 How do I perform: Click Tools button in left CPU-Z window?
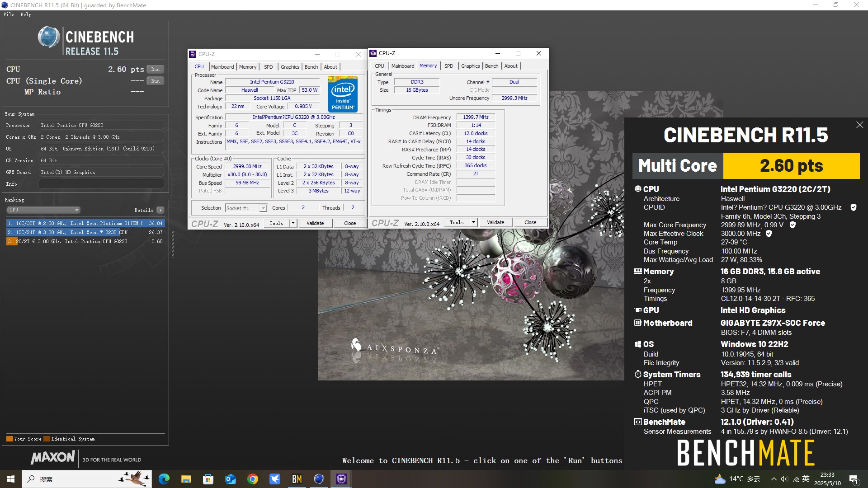pyautogui.click(x=276, y=223)
